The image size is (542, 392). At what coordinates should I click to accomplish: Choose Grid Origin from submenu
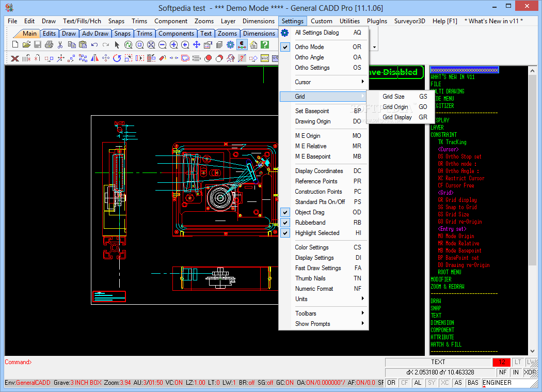(x=401, y=107)
